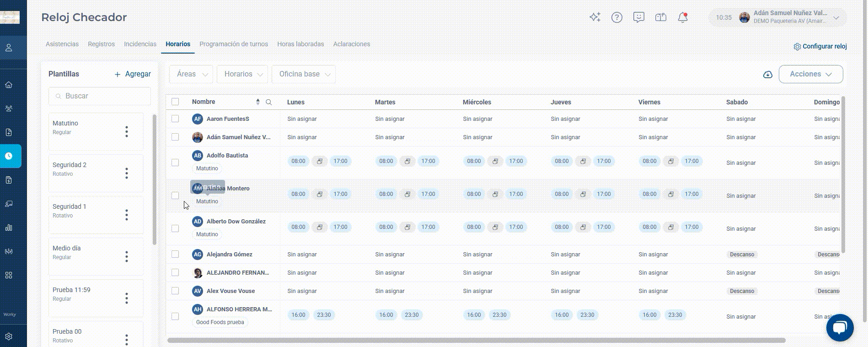Click the horizontal scrollbar under the table
868x347 pixels.
pos(476,340)
